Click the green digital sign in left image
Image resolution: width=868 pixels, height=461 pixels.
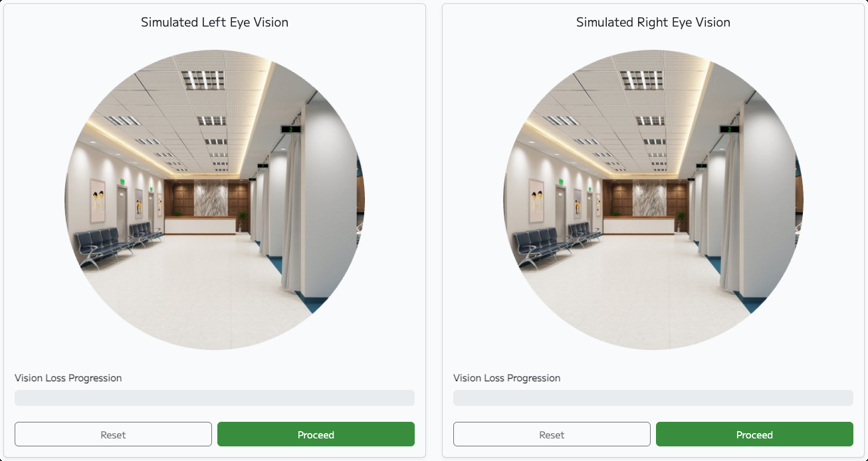coord(290,129)
